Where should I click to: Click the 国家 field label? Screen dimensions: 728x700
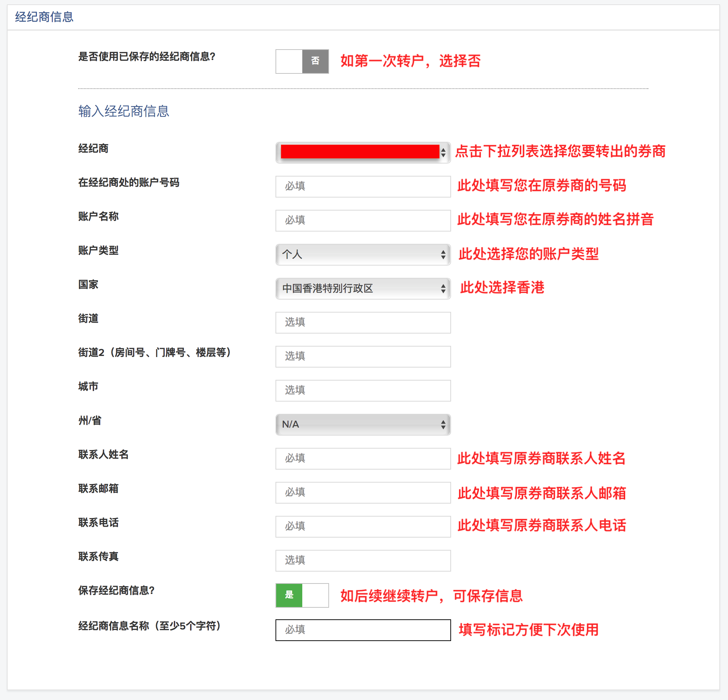click(x=88, y=285)
